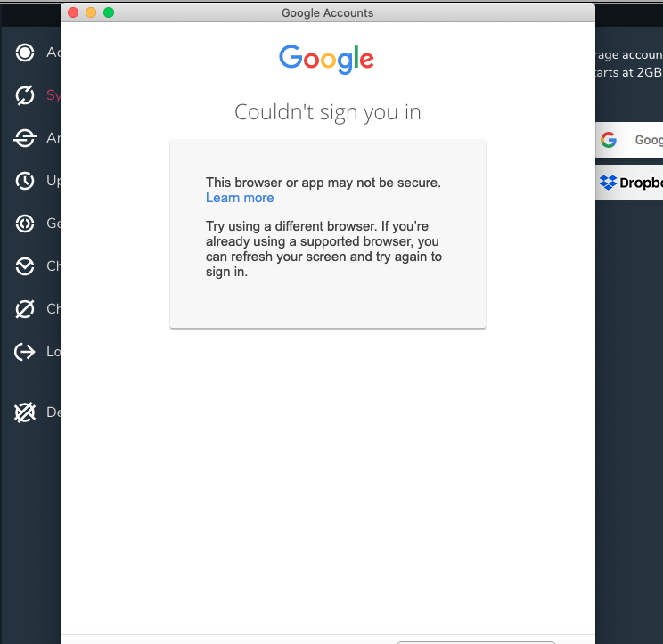663x644 pixels.
Task: Click the slashed circle icon in sidebar
Action: click(25, 309)
